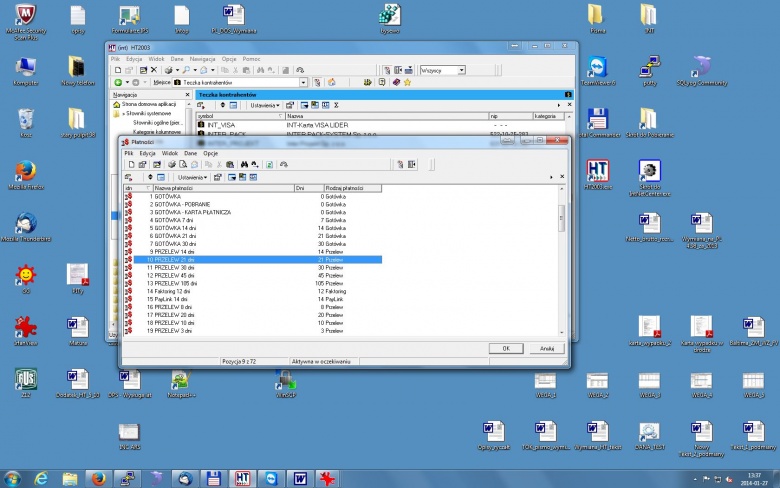Click the sort arrows icon in the Płatności toolbar

[150, 177]
